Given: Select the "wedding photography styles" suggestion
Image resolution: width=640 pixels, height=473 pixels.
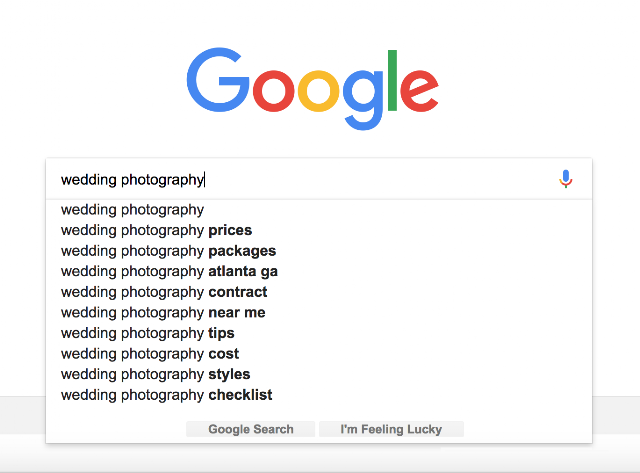Looking at the screenshot, I should point(155,374).
